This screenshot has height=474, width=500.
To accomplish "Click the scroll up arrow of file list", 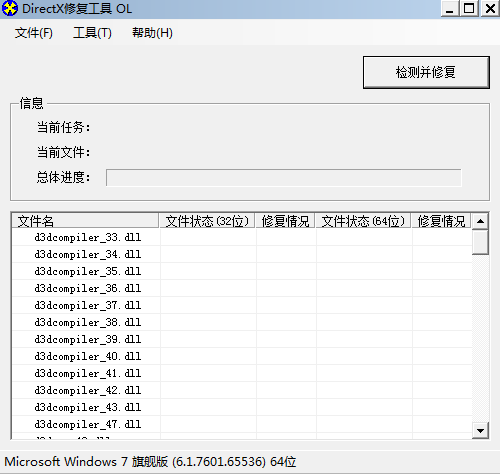I will (480, 221).
